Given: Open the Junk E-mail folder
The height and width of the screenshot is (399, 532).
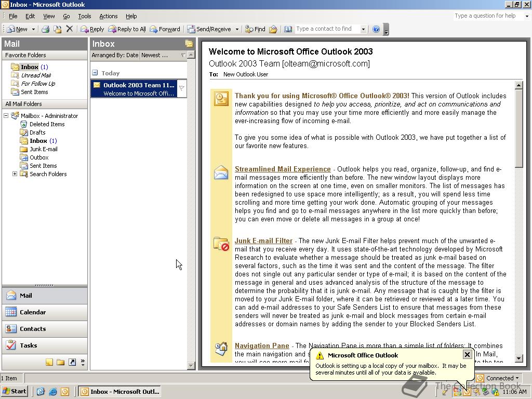Looking at the screenshot, I should 44,149.
